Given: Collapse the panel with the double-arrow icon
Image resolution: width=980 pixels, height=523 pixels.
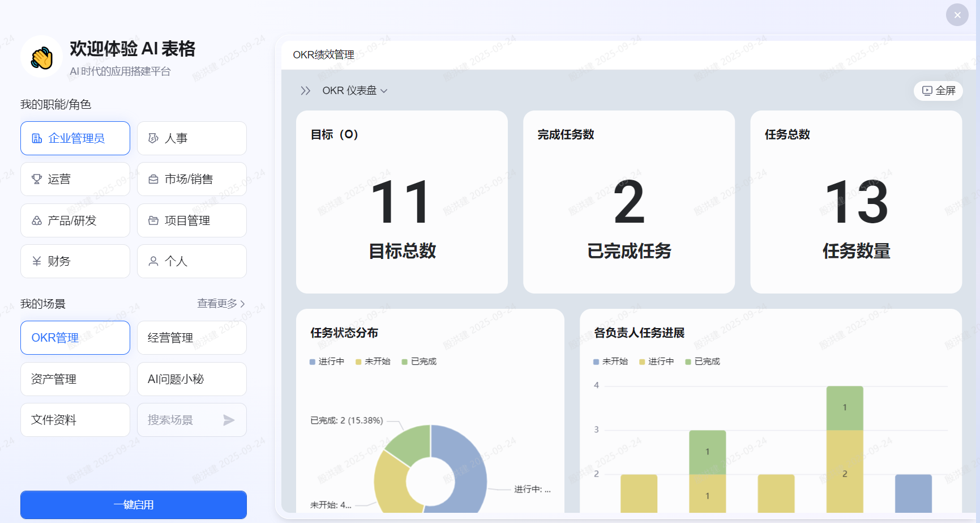Looking at the screenshot, I should coord(305,91).
